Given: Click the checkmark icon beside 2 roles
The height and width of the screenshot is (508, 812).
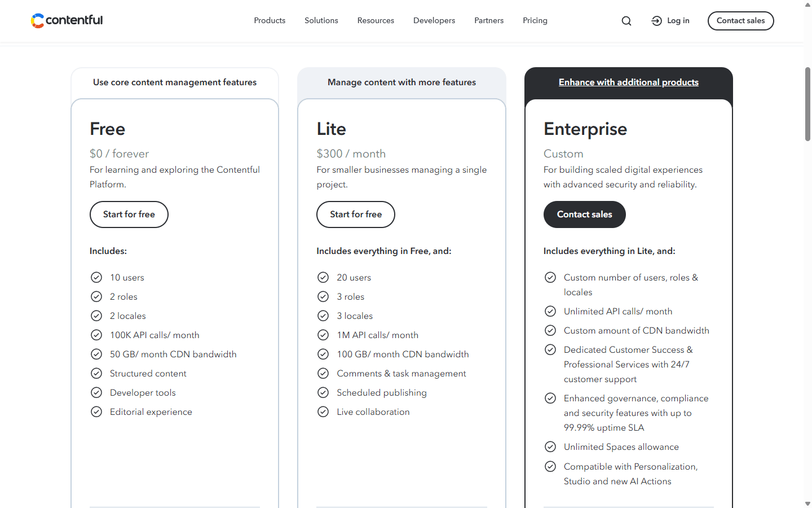Looking at the screenshot, I should [x=96, y=296].
